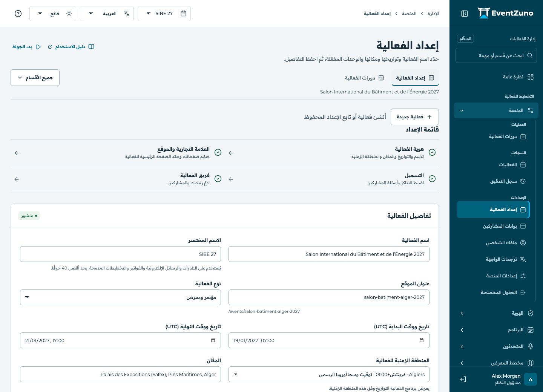Open هوية الفعالية checklist arrow

coord(231,153)
